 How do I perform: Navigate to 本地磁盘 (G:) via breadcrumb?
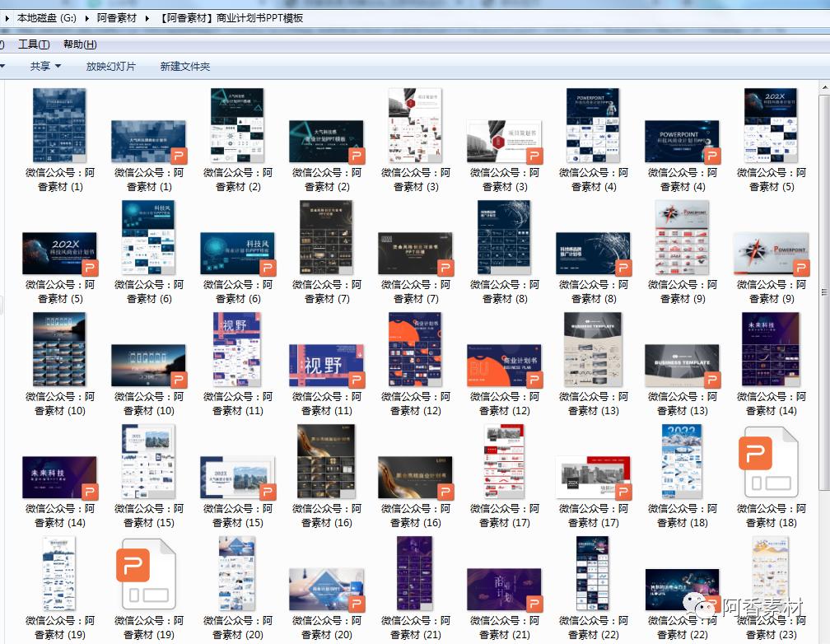pos(47,14)
